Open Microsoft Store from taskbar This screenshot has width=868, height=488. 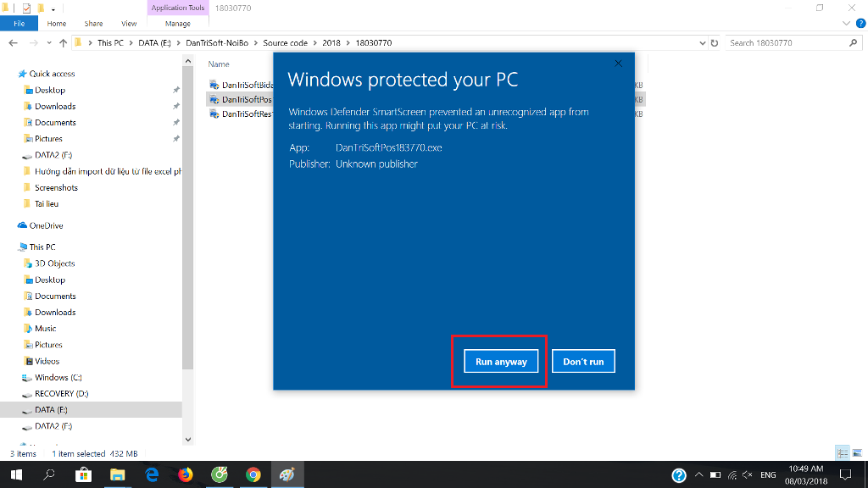click(84, 474)
